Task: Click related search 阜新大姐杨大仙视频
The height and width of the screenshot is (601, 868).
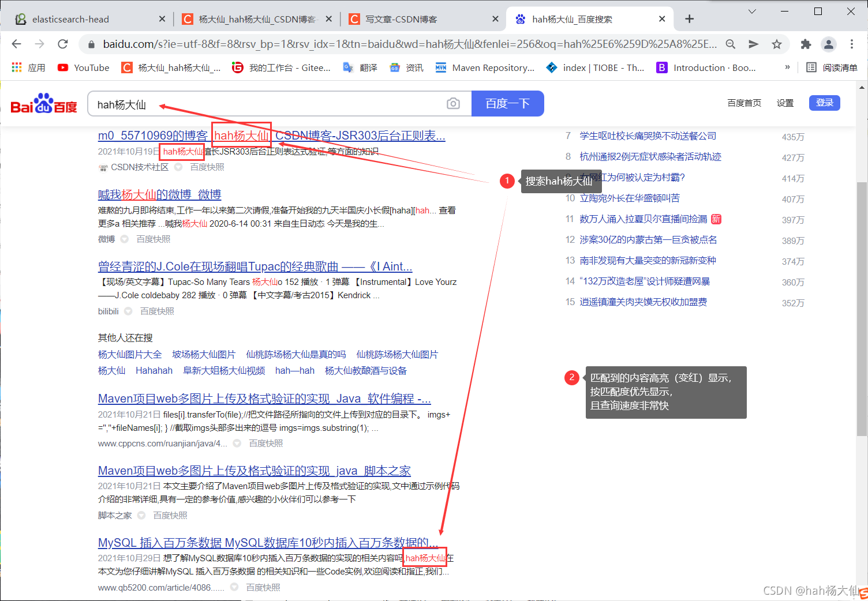Action: pos(224,370)
